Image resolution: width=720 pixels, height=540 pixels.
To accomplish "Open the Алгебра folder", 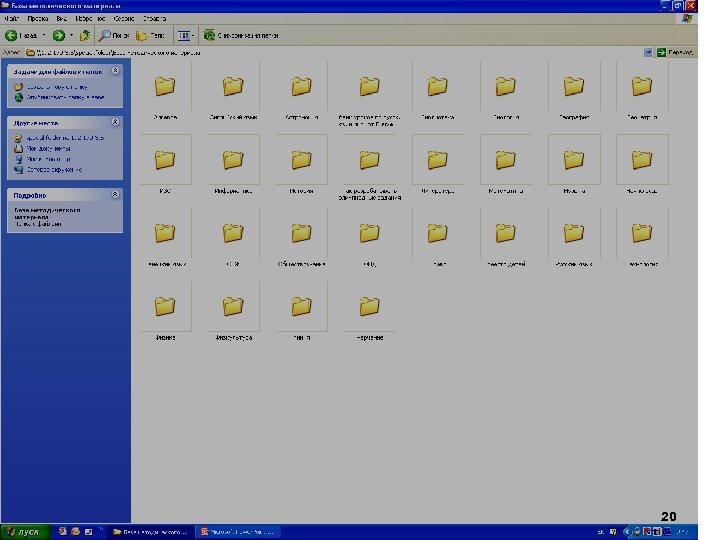I will [165, 93].
